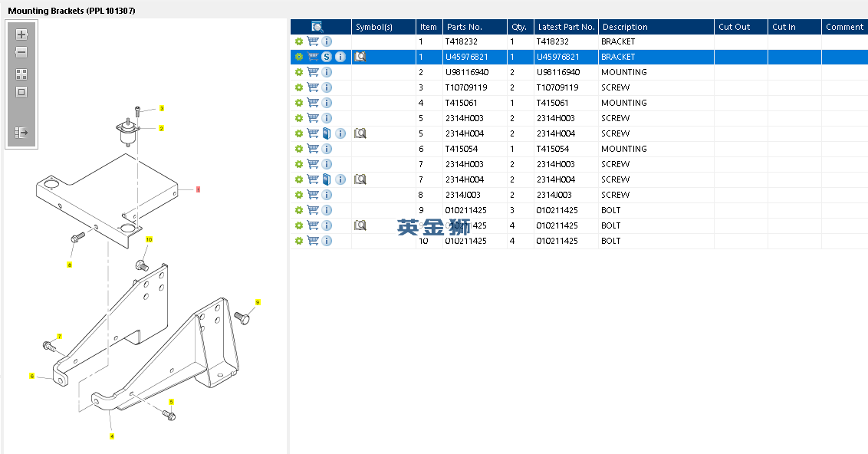Click the Comment column header
This screenshot has height=454, width=868.
(x=845, y=27)
